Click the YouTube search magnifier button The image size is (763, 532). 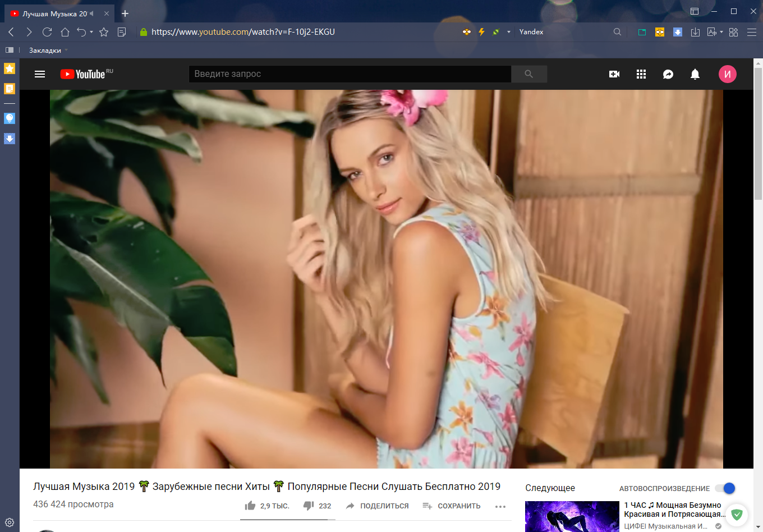[x=529, y=74]
